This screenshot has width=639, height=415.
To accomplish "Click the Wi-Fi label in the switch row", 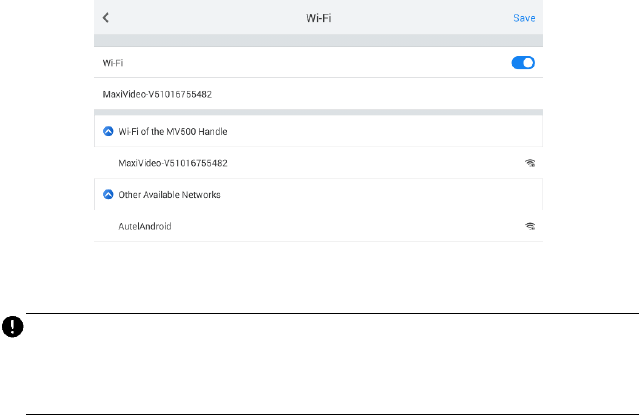I will 112,62.
